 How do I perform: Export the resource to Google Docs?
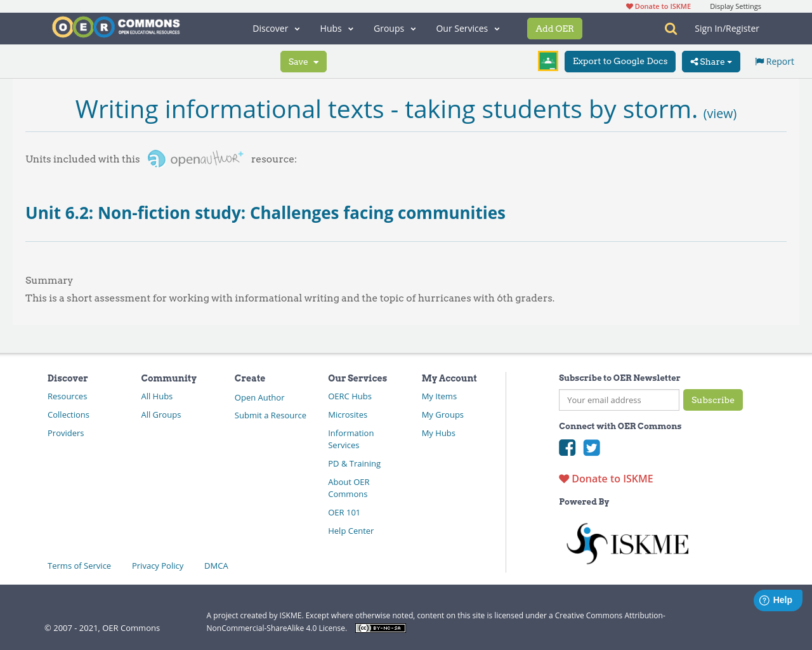tap(620, 61)
